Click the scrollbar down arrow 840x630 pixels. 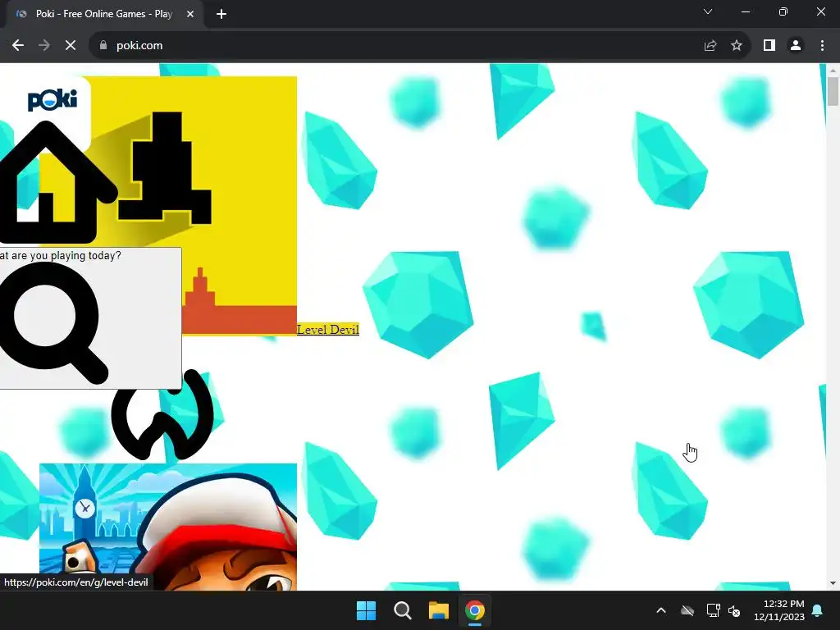[x=833, y=583]
